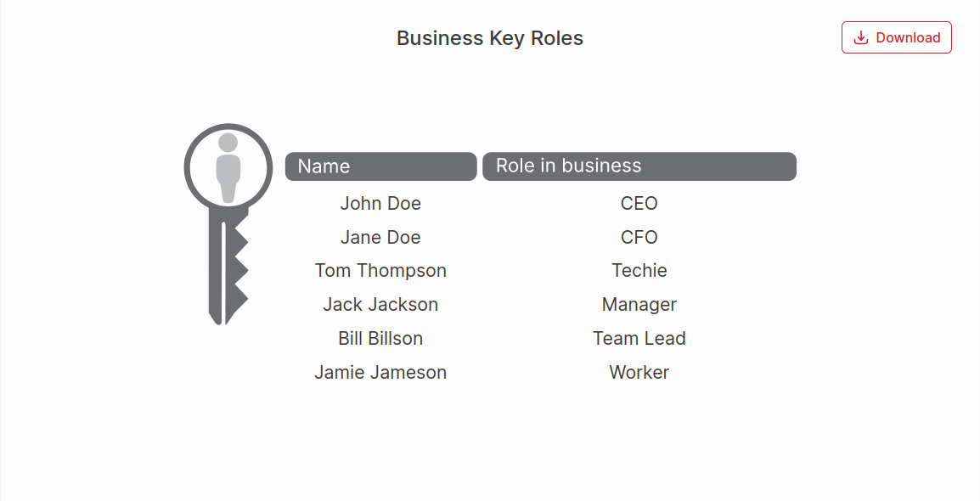Click the CEO role entry
This screenshot has width=980, height=501.
pyautogui.click(x=639, y=203)
